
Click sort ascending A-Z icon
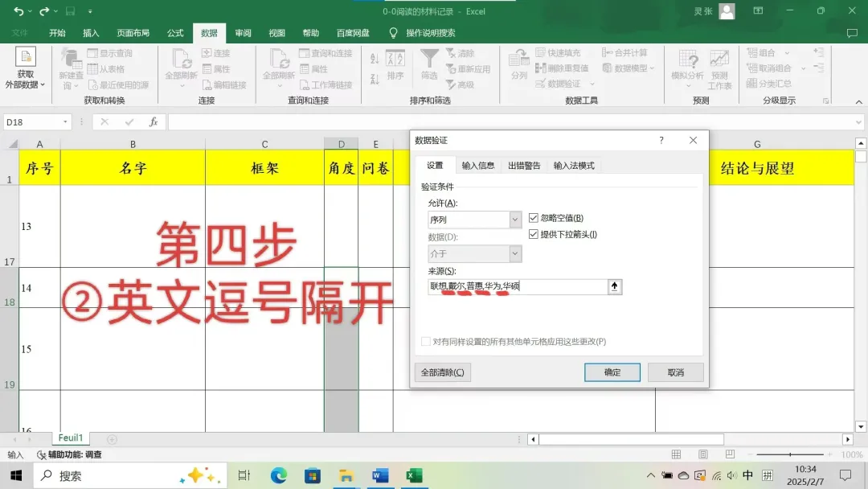tap(375, 59)
